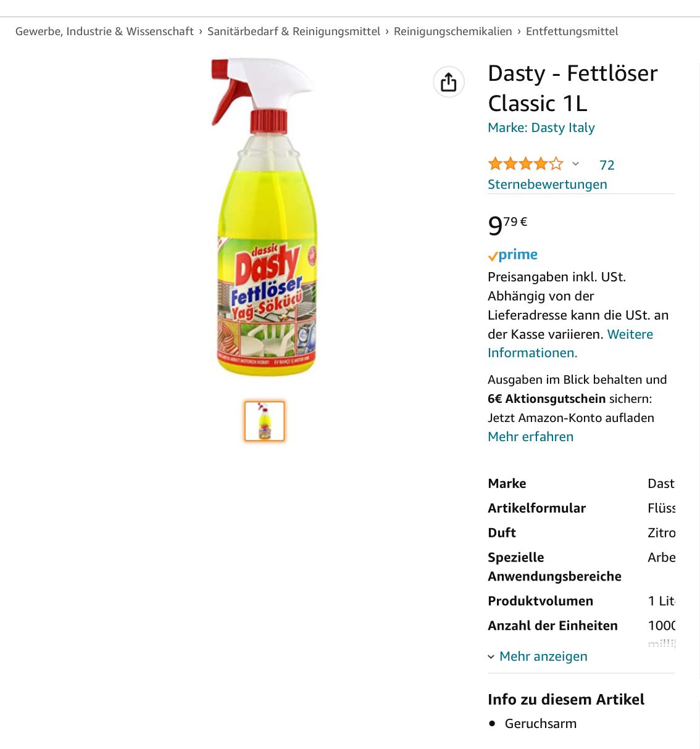Image resolution: width=700 pixels, height=749 pixels.
Task: Select the product image thumbnail
Action: coord(264,421)
